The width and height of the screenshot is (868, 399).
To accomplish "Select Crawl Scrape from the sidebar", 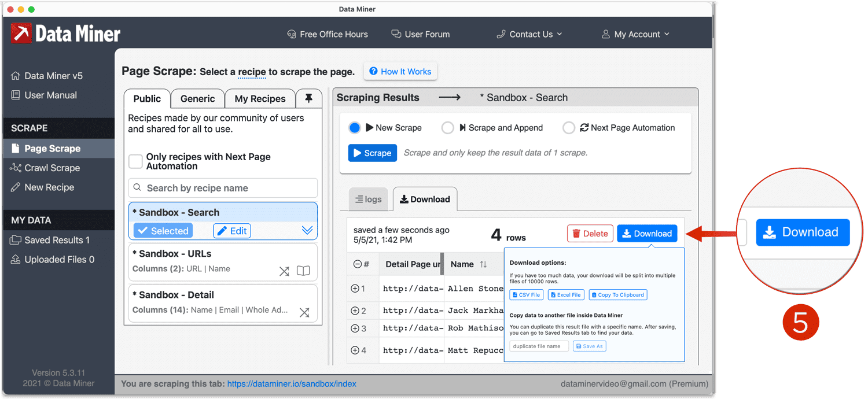I will pos(50,168).
